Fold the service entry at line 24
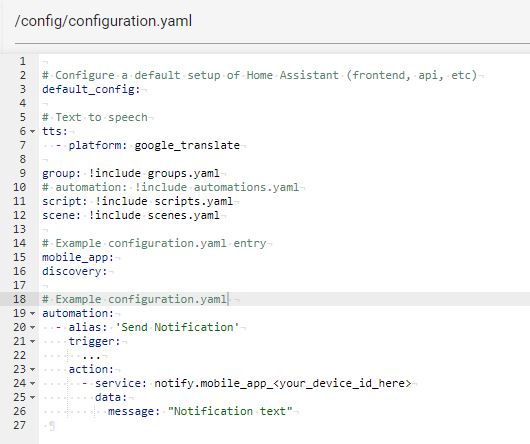The height and width of the screenshot is (444, 530). pos(32,384)
